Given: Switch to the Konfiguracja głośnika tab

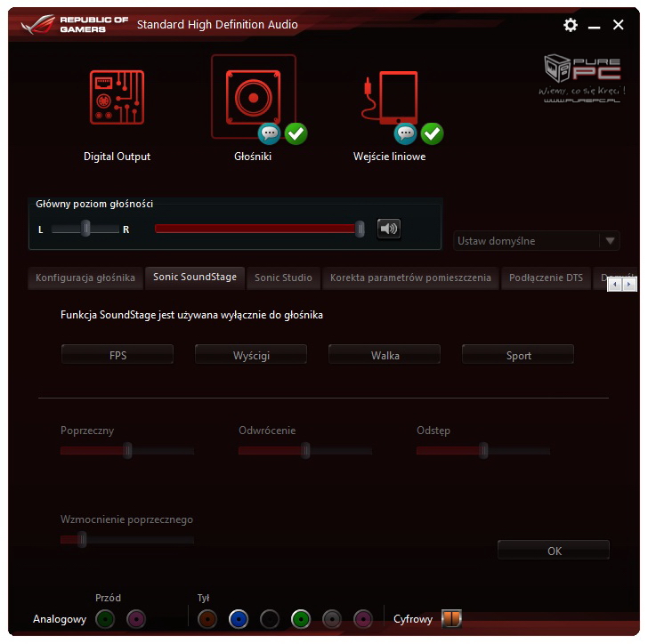Looking at the screenshot, I should pos(85,278).
